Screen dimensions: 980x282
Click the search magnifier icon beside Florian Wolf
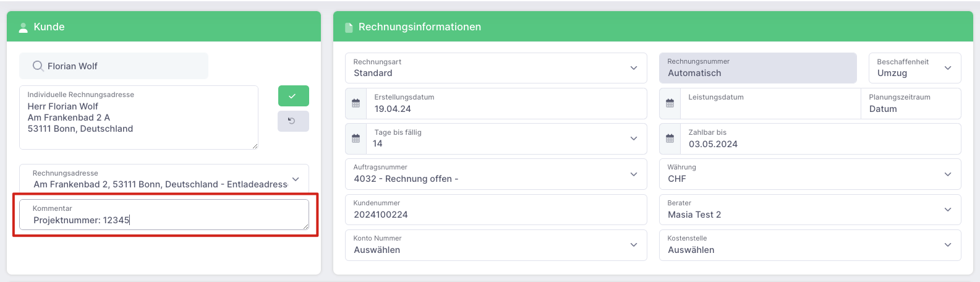[38, 66]
